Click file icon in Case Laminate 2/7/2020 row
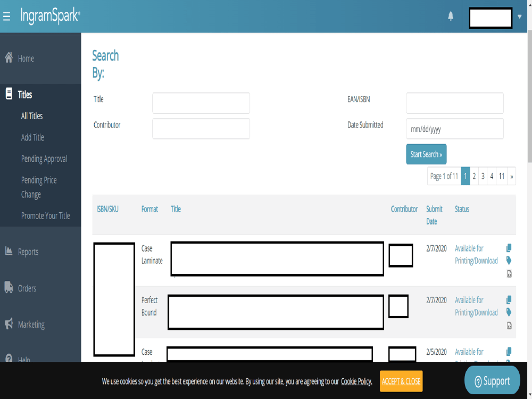The width and height of the screenshot is (532, 399). [x=509, y=274]
